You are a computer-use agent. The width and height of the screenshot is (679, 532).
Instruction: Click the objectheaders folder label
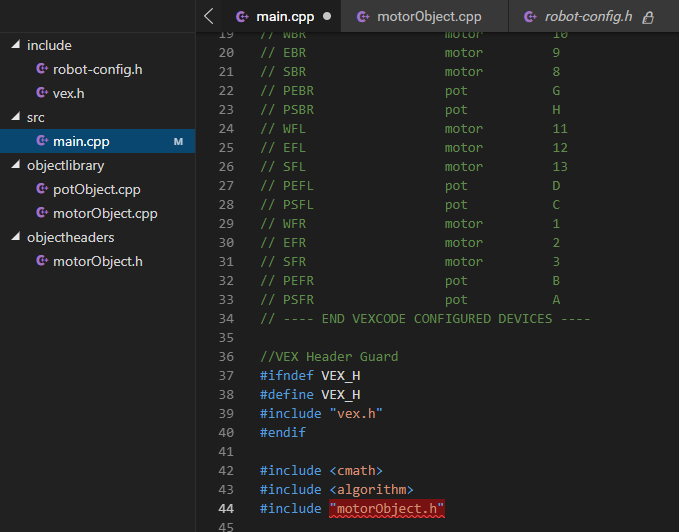71,237
